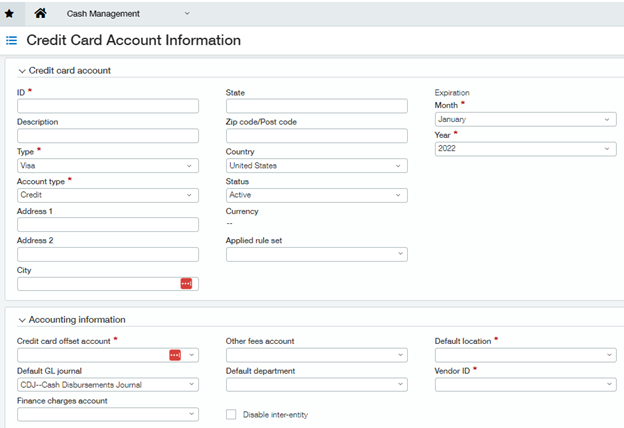Open the Finance charges account dropdown

(108, 414)
